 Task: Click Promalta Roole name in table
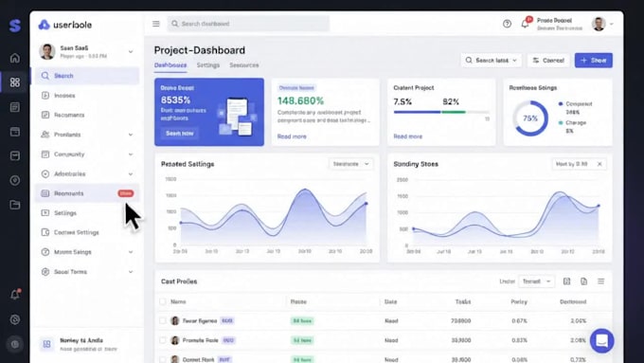tap(200, 340)
